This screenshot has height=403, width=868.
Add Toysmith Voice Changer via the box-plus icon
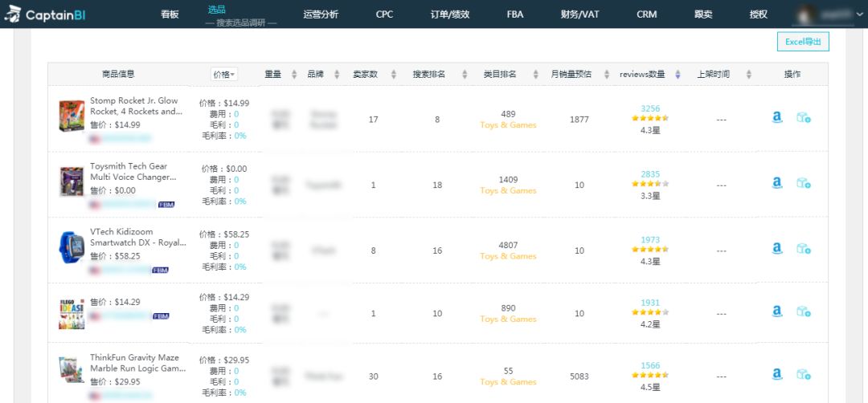click(x=803, y=183)
